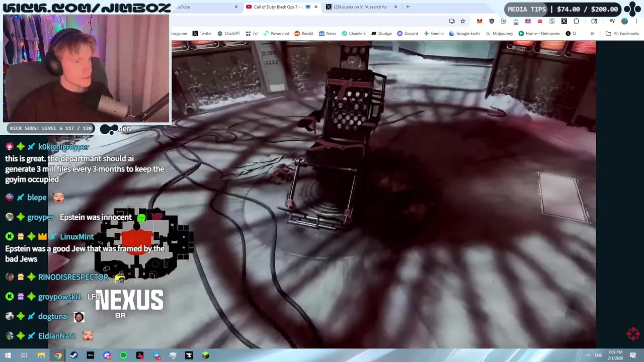Open Discord from the taskbar
The image size is (644, 362).
point(107,355)
